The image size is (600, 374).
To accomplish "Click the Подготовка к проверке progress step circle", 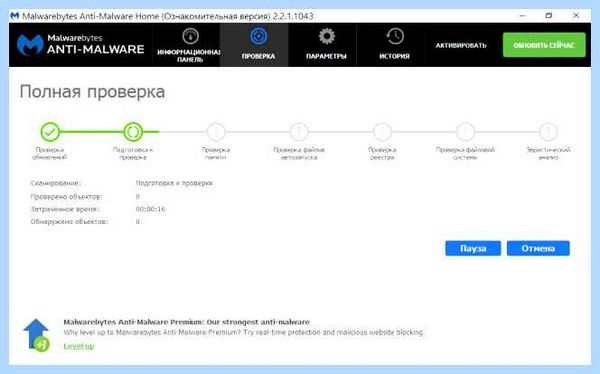I will pos(133,132).
